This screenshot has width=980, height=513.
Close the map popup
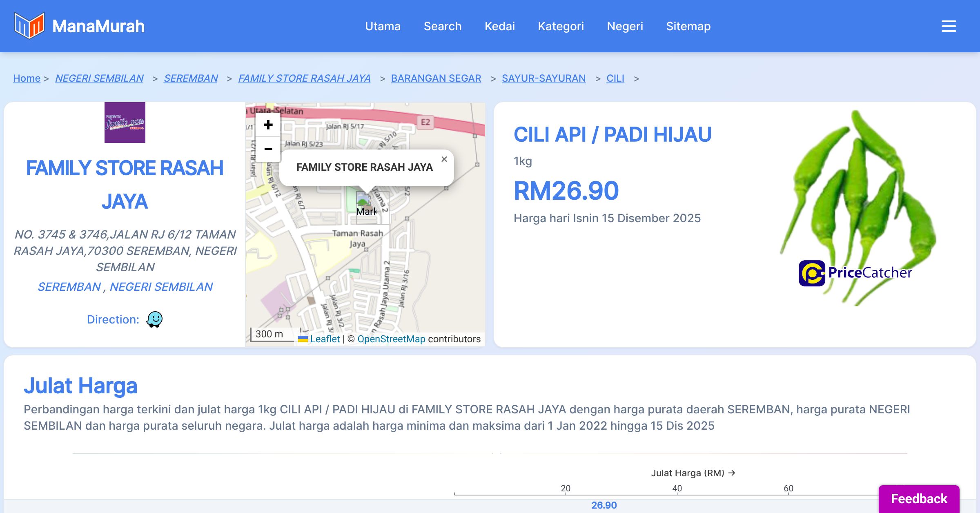tap(444, 159)
